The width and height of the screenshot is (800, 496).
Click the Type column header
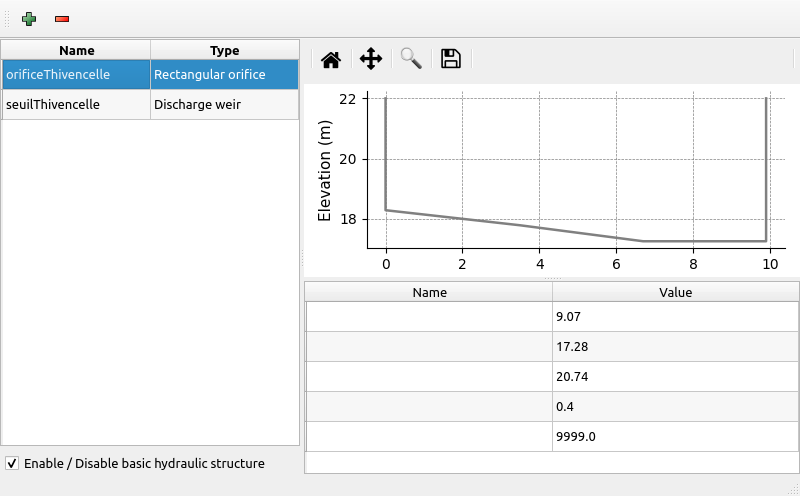point(224,50)
